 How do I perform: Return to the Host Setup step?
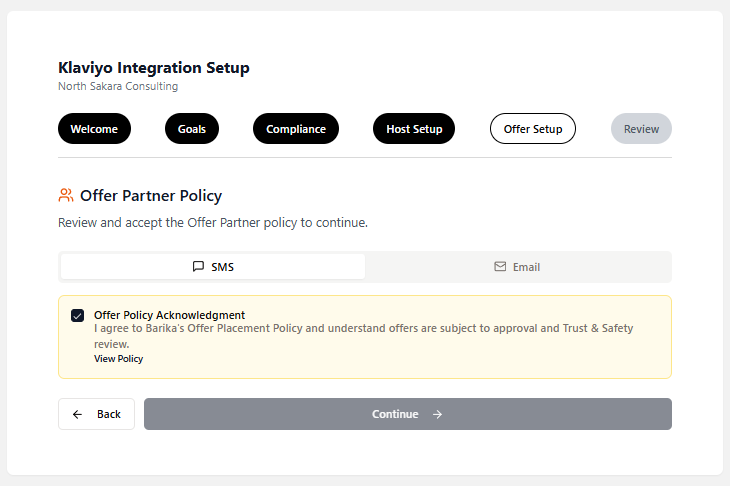[414, 129]
